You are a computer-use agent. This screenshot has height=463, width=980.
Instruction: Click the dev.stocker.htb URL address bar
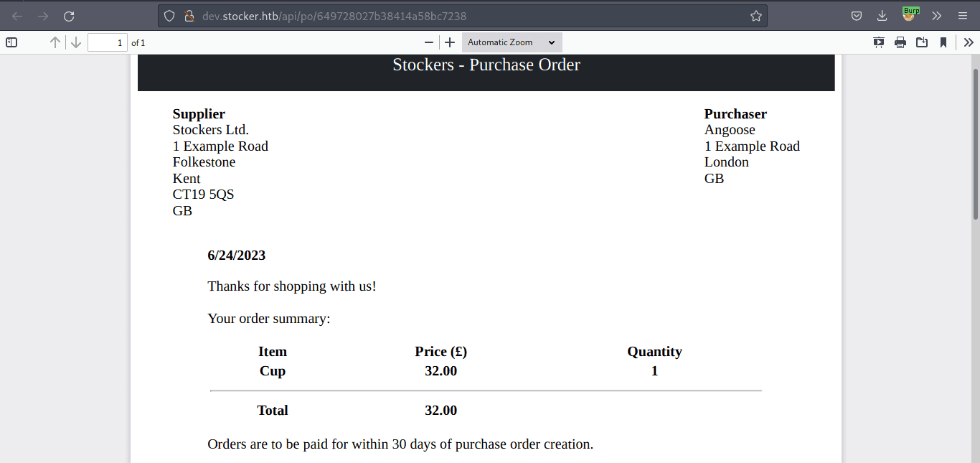(x=459, y=16)
